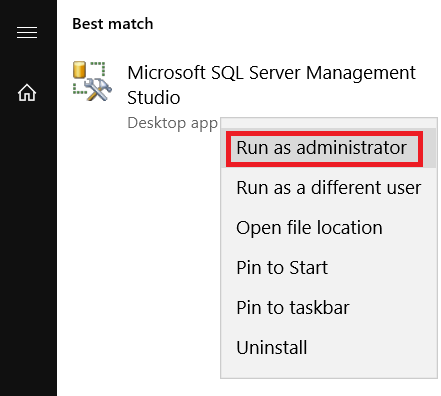Choose Run as a different user
Screen dimensions: 441x396
coord(328,188)
